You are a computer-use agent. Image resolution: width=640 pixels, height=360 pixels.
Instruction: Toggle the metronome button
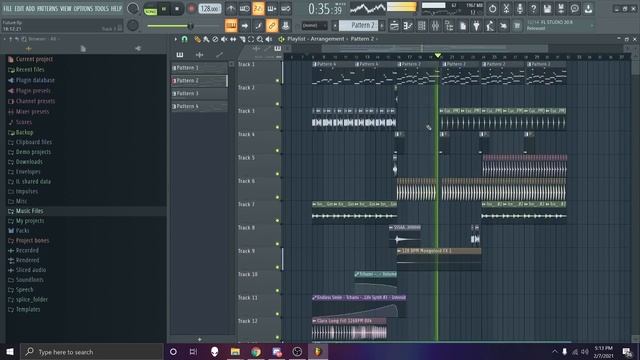pos(231,9)
